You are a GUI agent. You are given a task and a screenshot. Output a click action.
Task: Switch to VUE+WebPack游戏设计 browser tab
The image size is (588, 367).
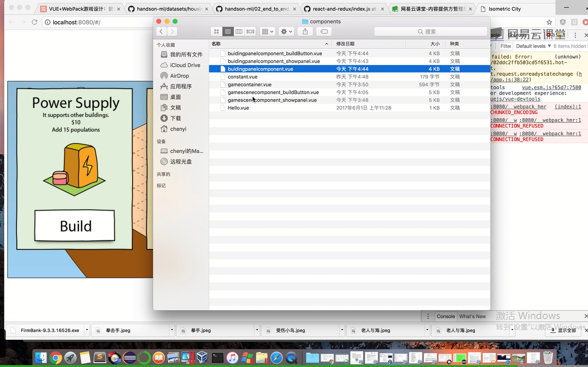point(81,9)
